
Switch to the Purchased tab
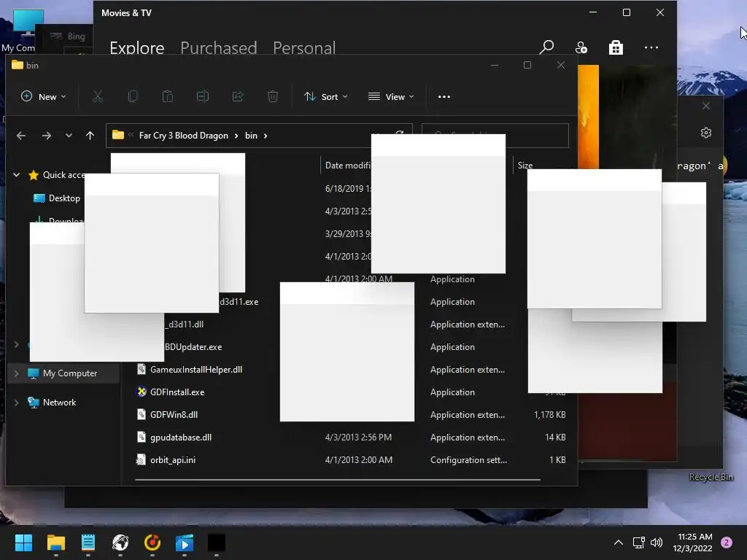pos(219,47)
